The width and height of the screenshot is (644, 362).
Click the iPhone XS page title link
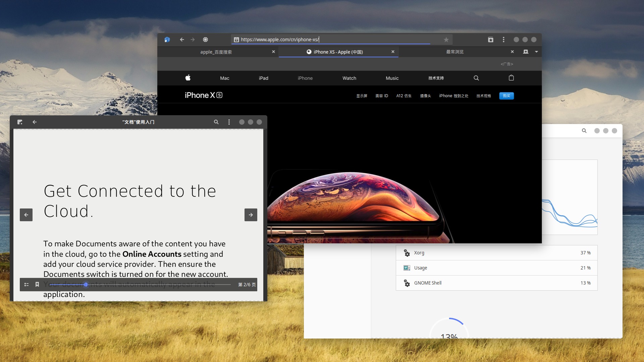[x=204, y=95]
